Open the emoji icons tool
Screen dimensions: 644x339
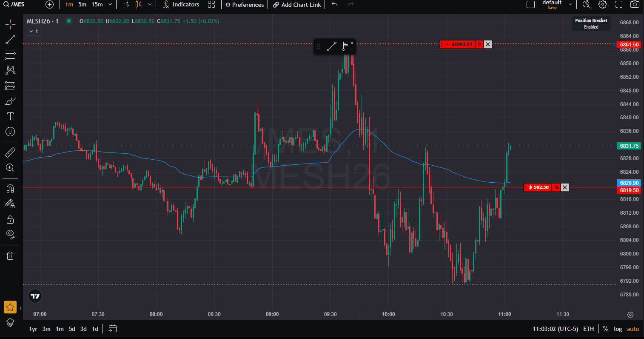(10, 132)
